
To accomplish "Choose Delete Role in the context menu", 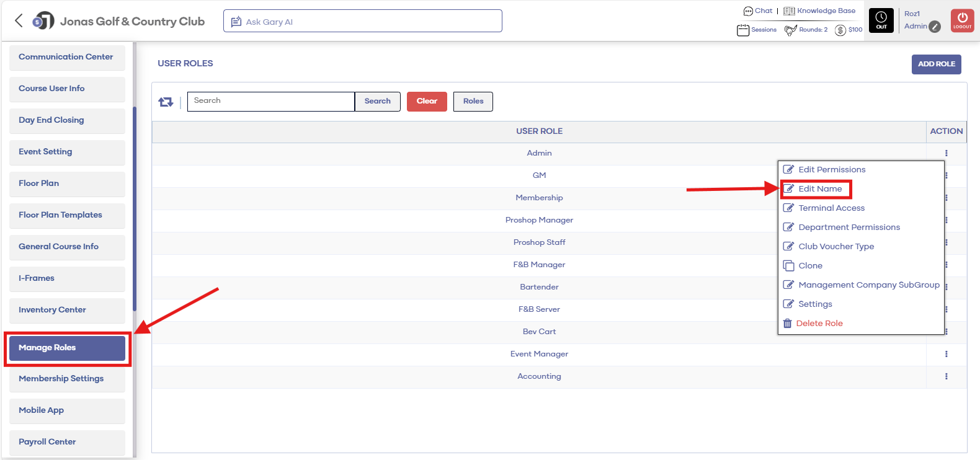I will [x=819, y=324].
